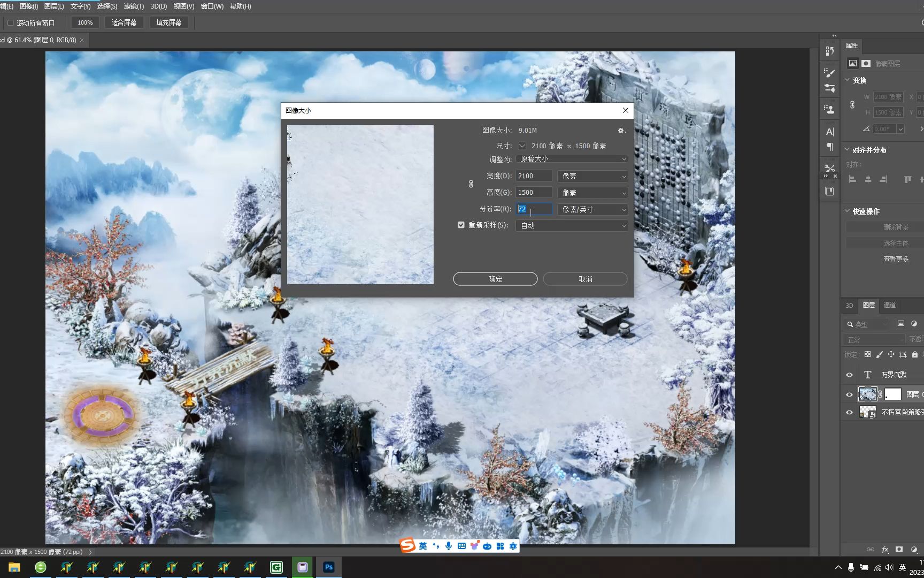Click the width (宽度) 2100 input field
The image size is (924, 578).
tap(534, 176)
